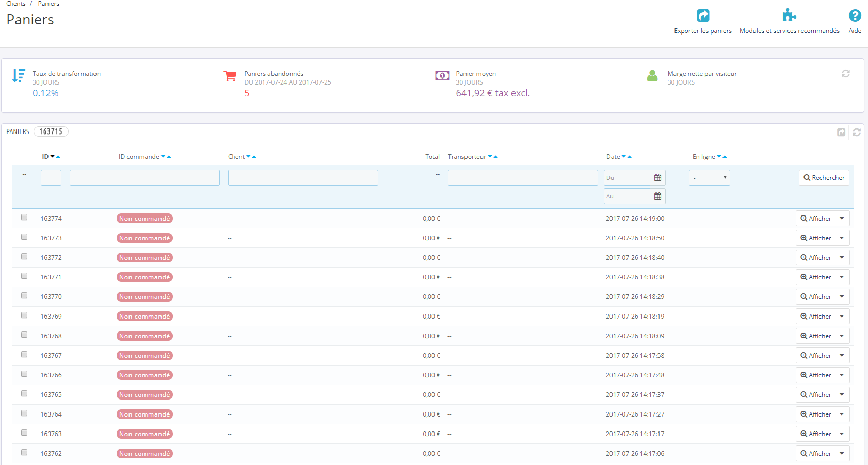Sort ID column descending

point(53,157)
